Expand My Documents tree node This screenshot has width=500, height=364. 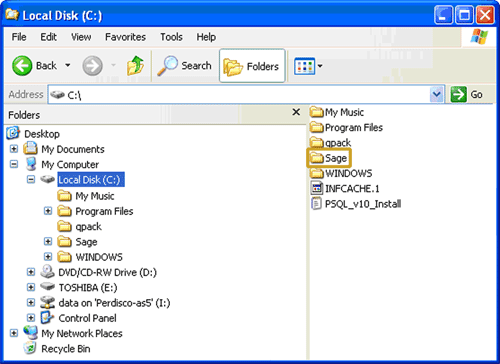click(14, 149)
